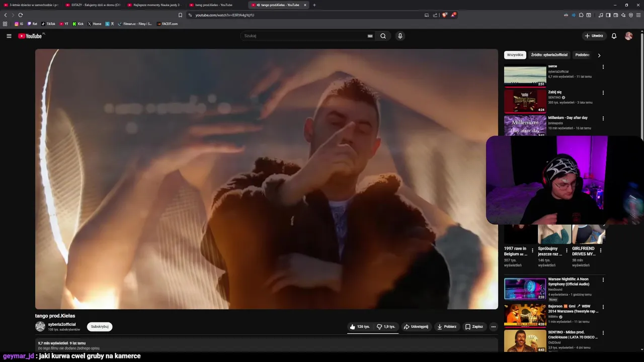Start voice search with microphone icon
This screenshot has height=362, width=644.
[x=400, y=36]
